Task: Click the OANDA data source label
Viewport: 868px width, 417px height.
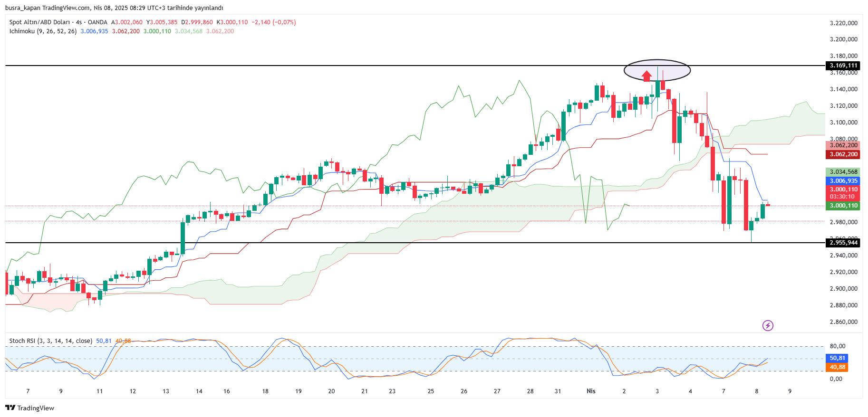Action: (97, 22)
